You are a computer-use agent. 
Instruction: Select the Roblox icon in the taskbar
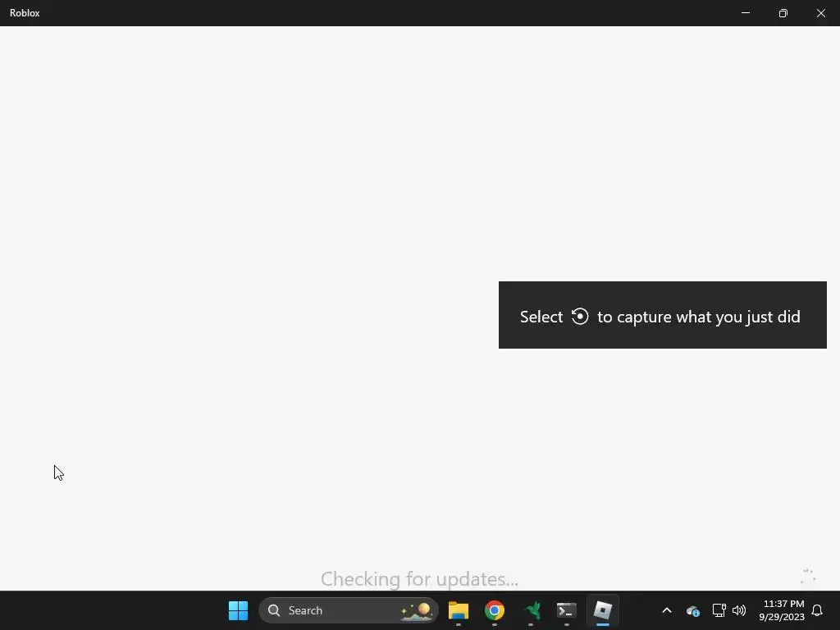tap(603, 610)
